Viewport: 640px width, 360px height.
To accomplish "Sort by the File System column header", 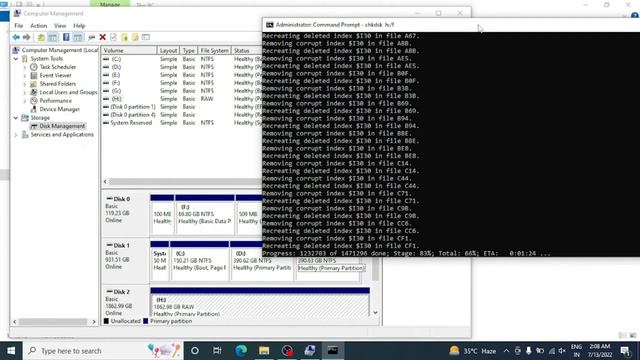I will pos(214,51).
